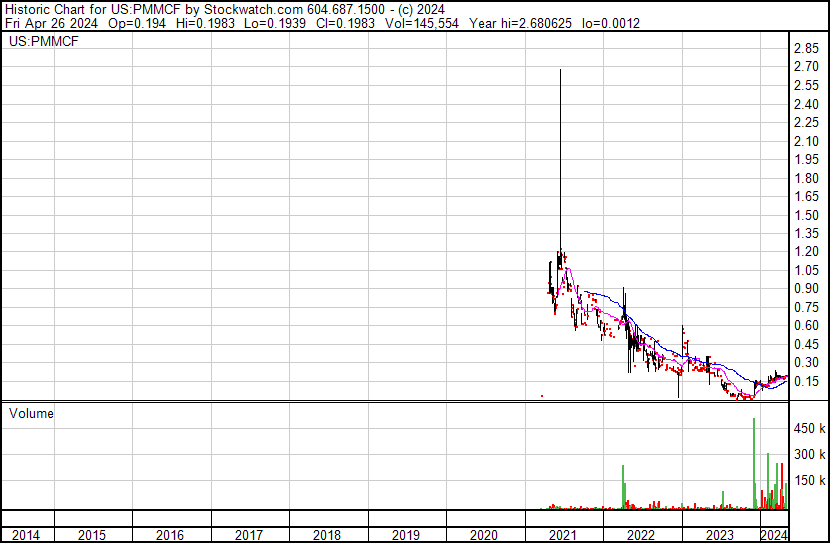Click the 0.30 price axis value
This screenshot has width=830, height=543.
tap(806, 363)
